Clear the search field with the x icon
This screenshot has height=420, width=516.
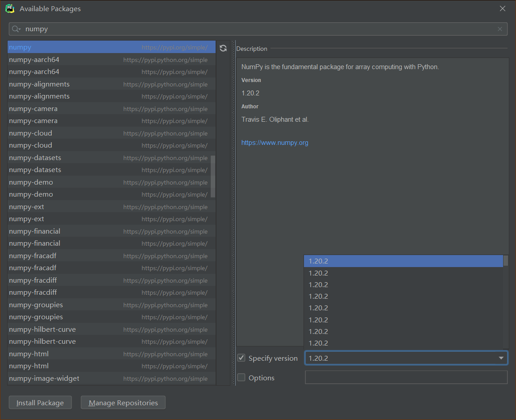coord(500,29)
